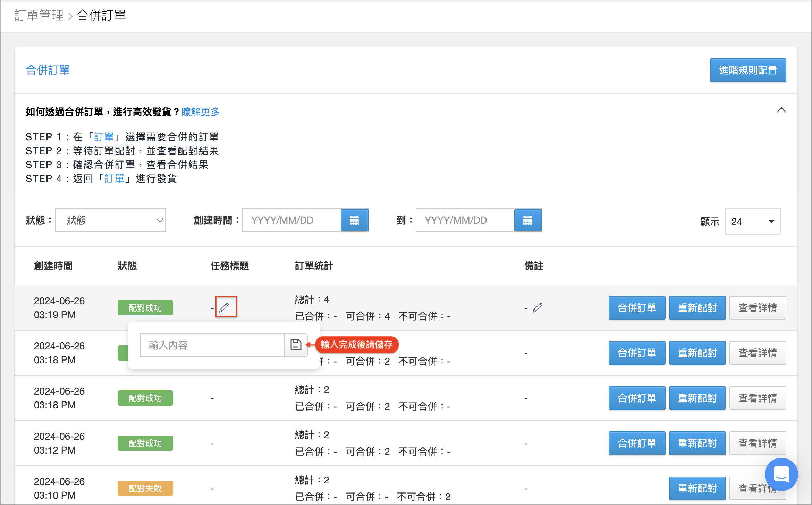Image resolution: width=812 pixels, height=505 pixels.
Task: Click the 配對成功 badge in the 03:19 PM row
Action: (x=145, y=308)
